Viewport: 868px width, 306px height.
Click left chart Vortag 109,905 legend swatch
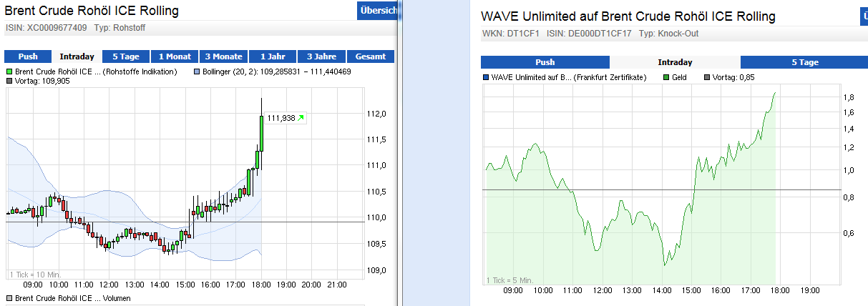click(x=9, y=82)
